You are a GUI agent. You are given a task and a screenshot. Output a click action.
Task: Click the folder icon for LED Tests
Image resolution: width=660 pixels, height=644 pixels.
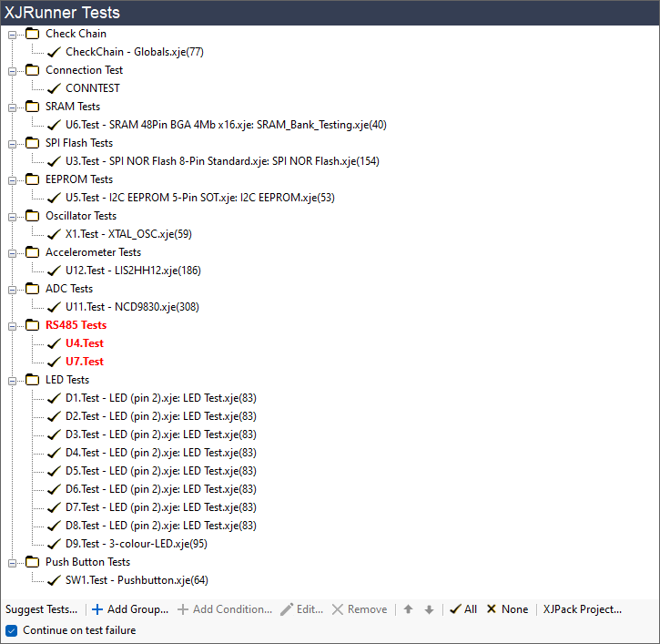[33, 380]
